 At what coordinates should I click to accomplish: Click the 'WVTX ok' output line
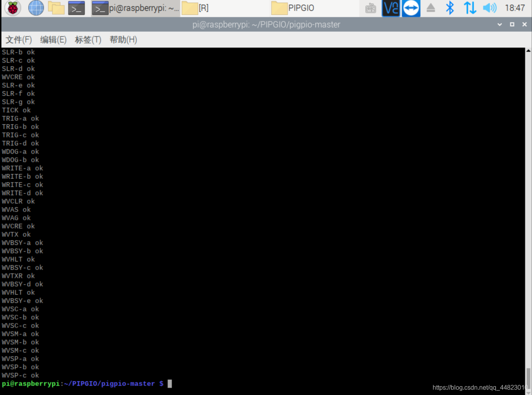[x=16, y=235]
